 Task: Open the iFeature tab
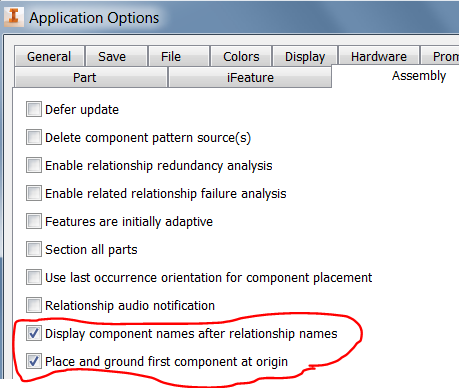pos(250,77)
